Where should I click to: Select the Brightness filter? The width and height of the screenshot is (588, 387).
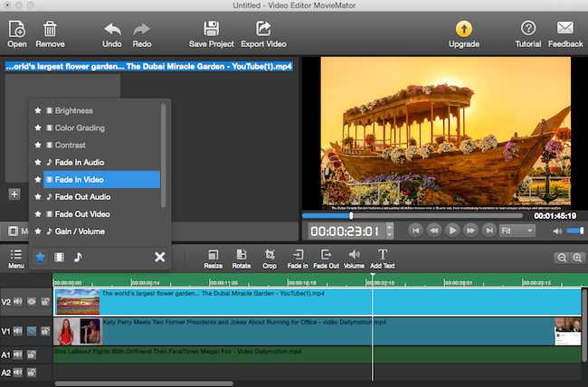pos(101,110)
